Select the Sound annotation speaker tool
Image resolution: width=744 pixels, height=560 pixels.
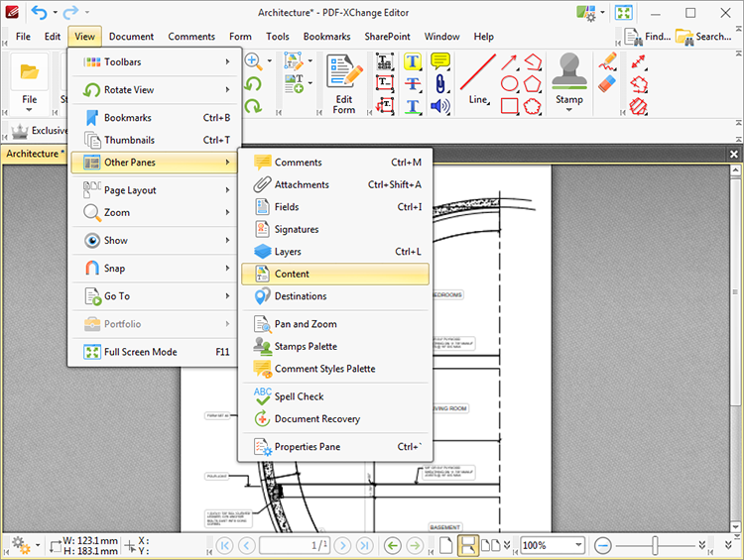click(x=440, y=106)
